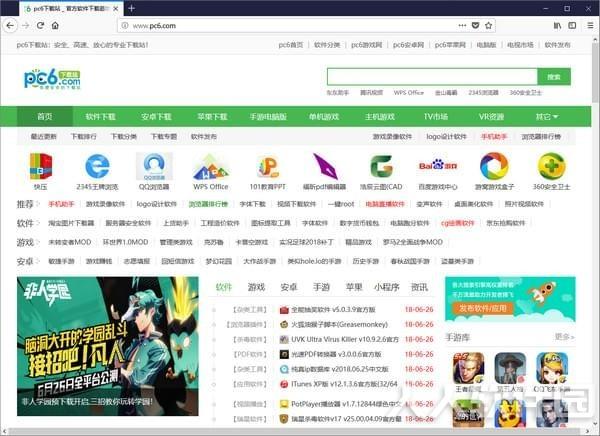Open the QQ浏览器 app icon
The image size is (600, 436).
(x=154, y=166)
